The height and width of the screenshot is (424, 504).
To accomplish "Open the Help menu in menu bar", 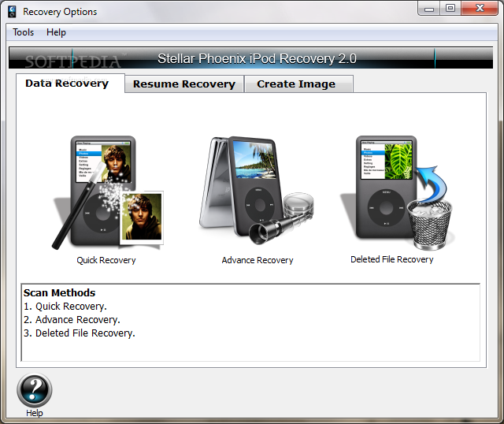I will click(56, 32).
